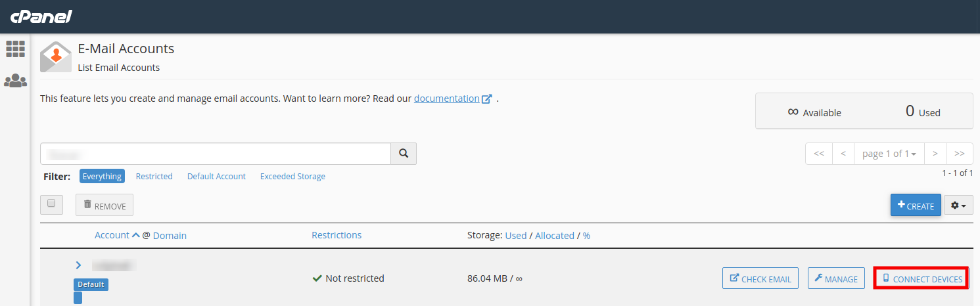Filter accounts by Restricted
Image resolution: width=980 pixels, height=306 pixels.
pos(154,177)
